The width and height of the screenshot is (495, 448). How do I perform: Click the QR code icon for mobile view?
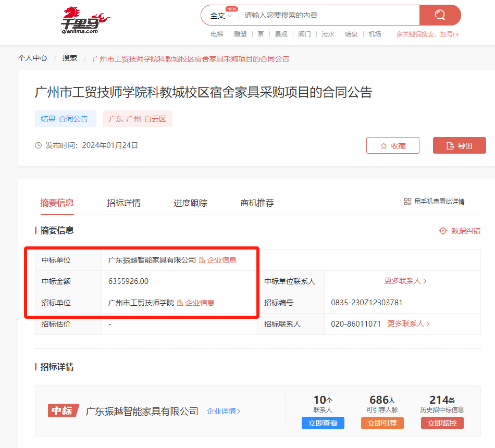[x=407, y=202]
